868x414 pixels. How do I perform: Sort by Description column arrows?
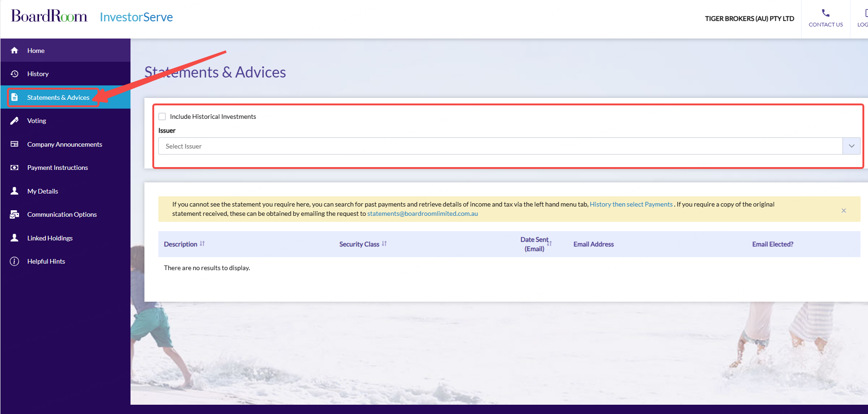click(202, 244)
